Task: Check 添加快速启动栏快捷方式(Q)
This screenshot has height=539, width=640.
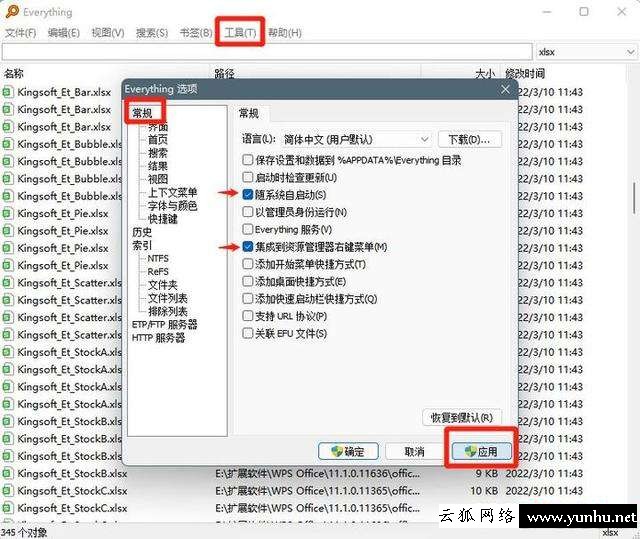Action: (x=248, y=298)
